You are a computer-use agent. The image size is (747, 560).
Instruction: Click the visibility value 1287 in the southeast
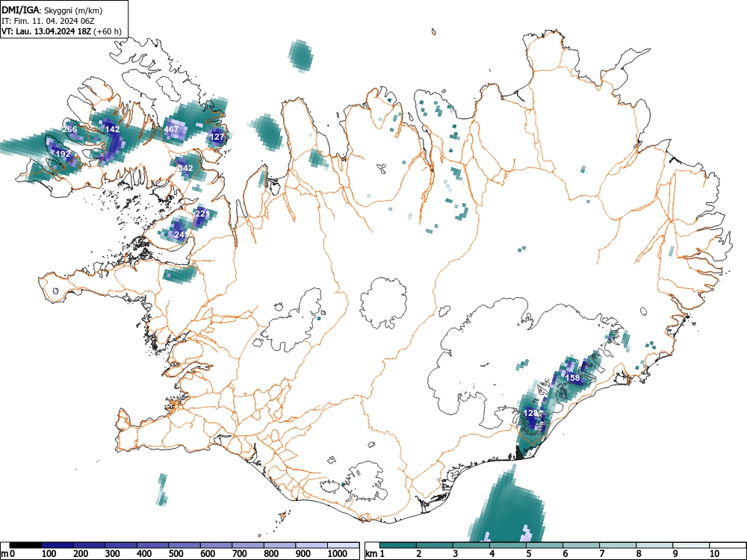[533, 413]
